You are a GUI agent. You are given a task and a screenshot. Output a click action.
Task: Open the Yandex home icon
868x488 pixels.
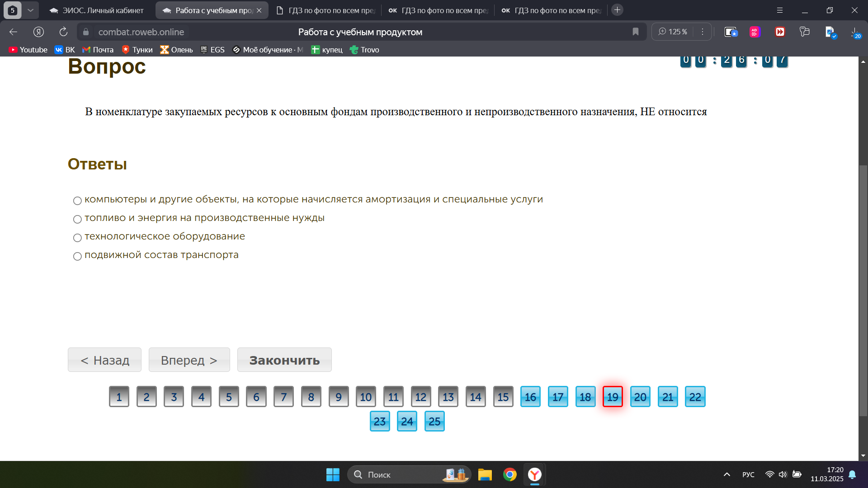pyautogui.click(x=38, y=32)
